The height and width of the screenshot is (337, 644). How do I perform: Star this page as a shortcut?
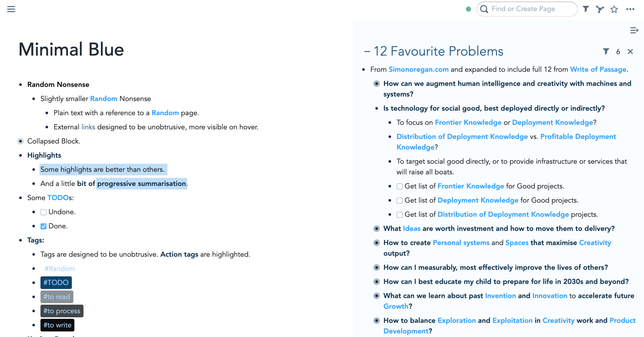point(614,9)
